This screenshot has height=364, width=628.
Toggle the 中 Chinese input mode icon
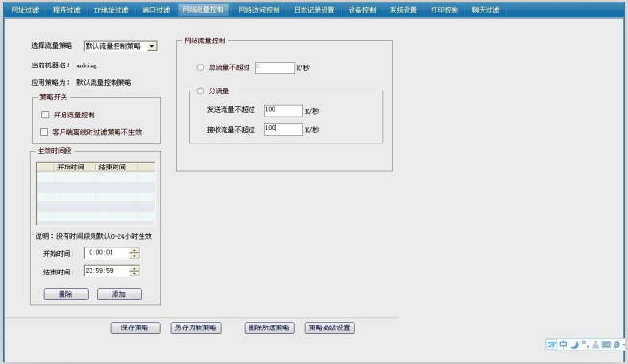coord(563,345)
